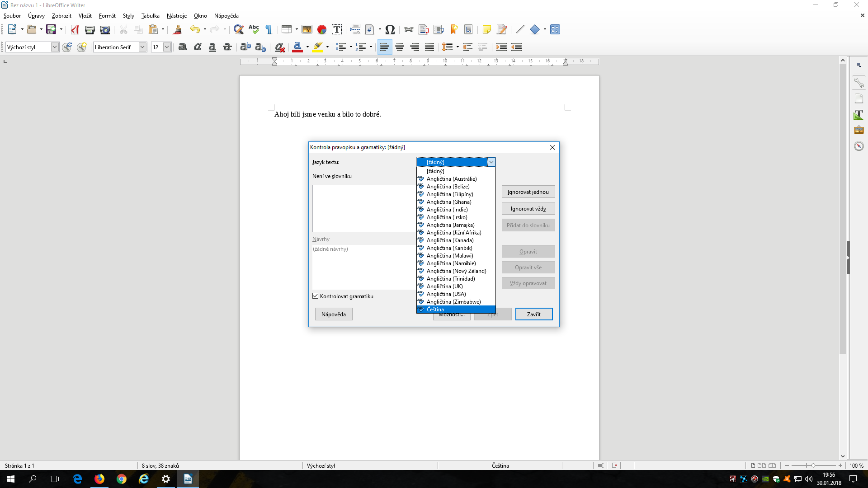Screen dimensions: 868x488
Task: Click the spelling check ABC icon
Action: (x=254, y=30)
